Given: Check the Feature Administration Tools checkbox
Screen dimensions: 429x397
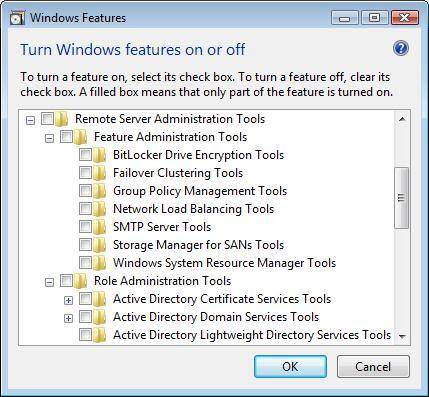Looking at the screenshot, I should point(66,137).
